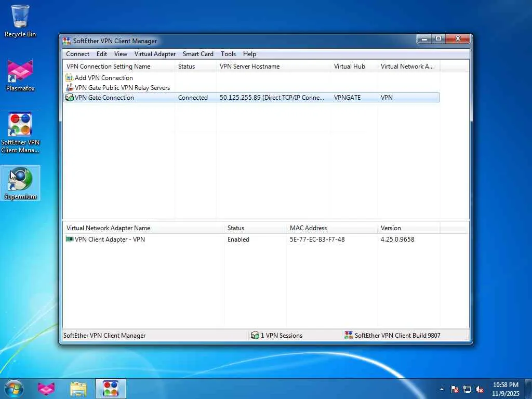
Task: Click the Show Desktop strip beside the clock
Action: pyautogui.click(x=528, y=389)
